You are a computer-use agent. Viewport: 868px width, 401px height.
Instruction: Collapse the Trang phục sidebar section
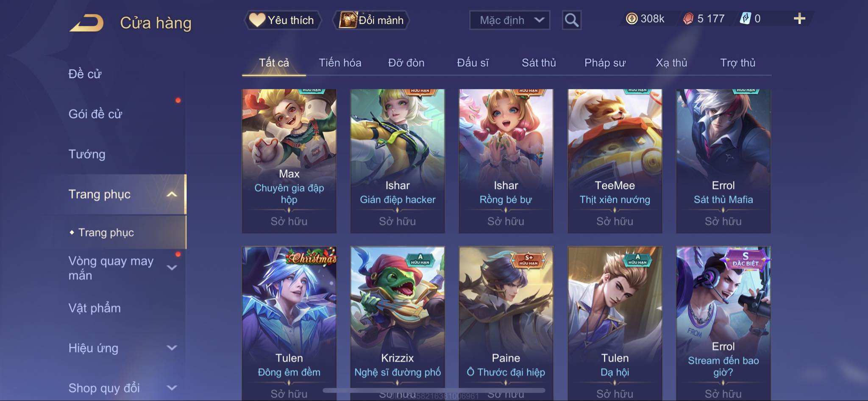coord(172,194)
